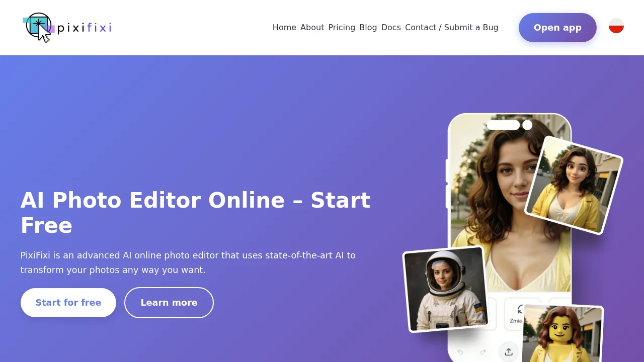
Task: Go to the Home page
Action: 284,27
